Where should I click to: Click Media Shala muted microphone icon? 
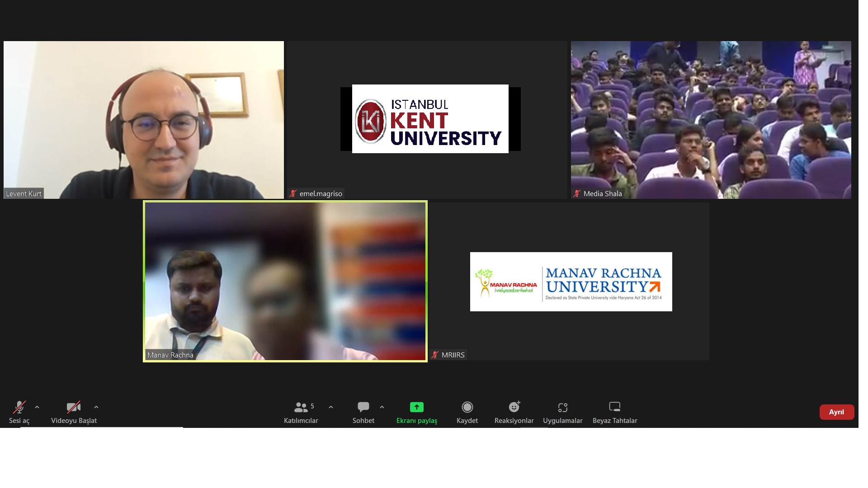pyautogui.click(x=577, y=194)
